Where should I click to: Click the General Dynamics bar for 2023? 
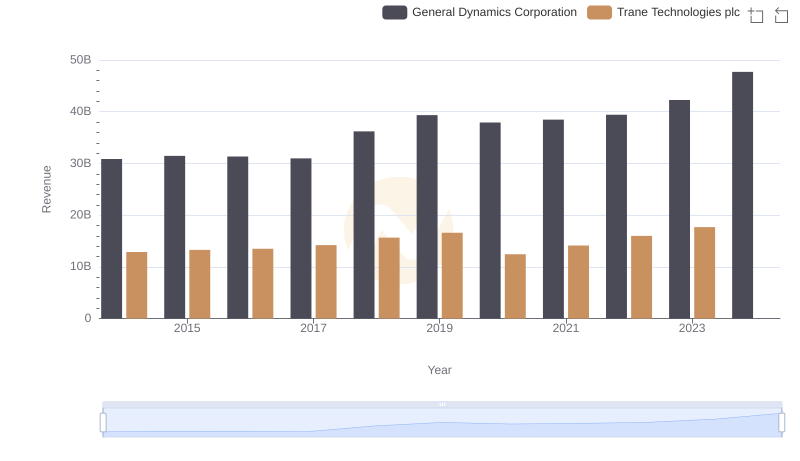coord(679,209)
